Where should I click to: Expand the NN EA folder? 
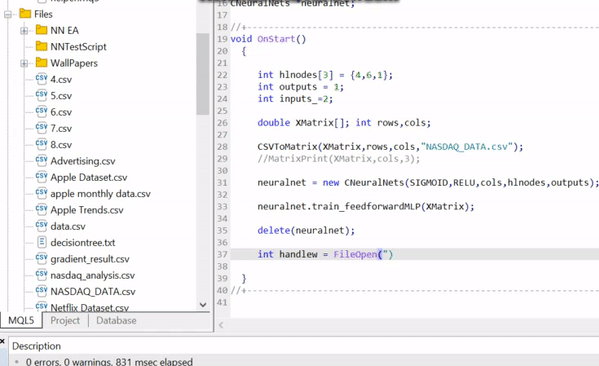pyautogui.click(x=24, y=31)
